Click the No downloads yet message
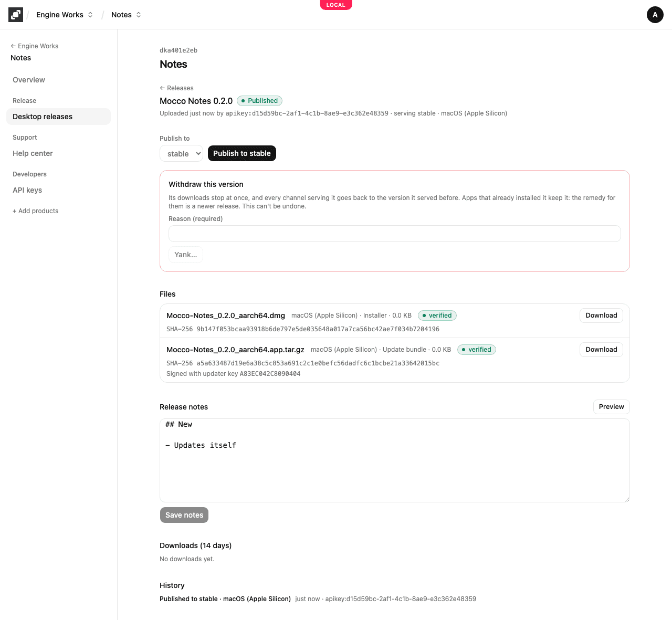This screenshot has height=620, width=672. click(x=187, y=559)
